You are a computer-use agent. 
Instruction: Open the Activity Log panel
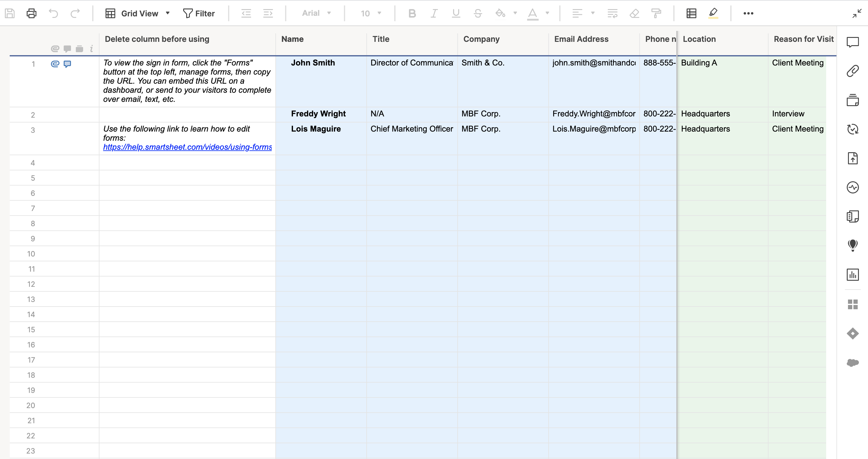click(x=853, y=187)
